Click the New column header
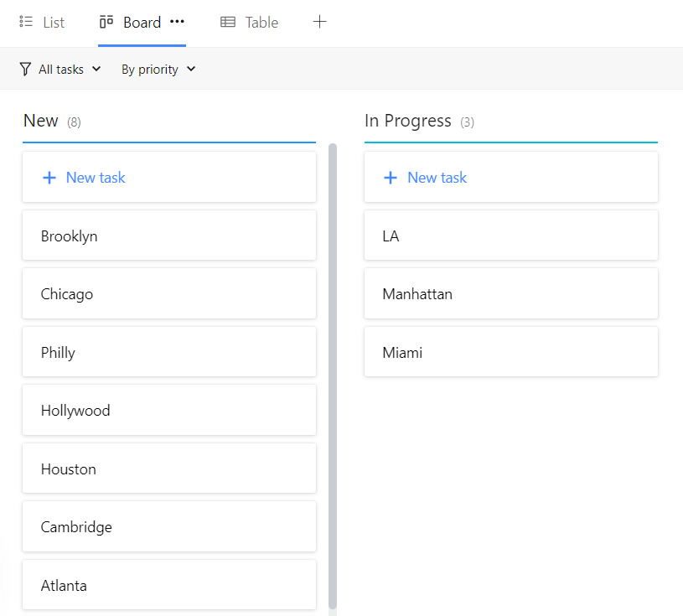This screenshot has width=683, height=616. (x=40, y=121)
